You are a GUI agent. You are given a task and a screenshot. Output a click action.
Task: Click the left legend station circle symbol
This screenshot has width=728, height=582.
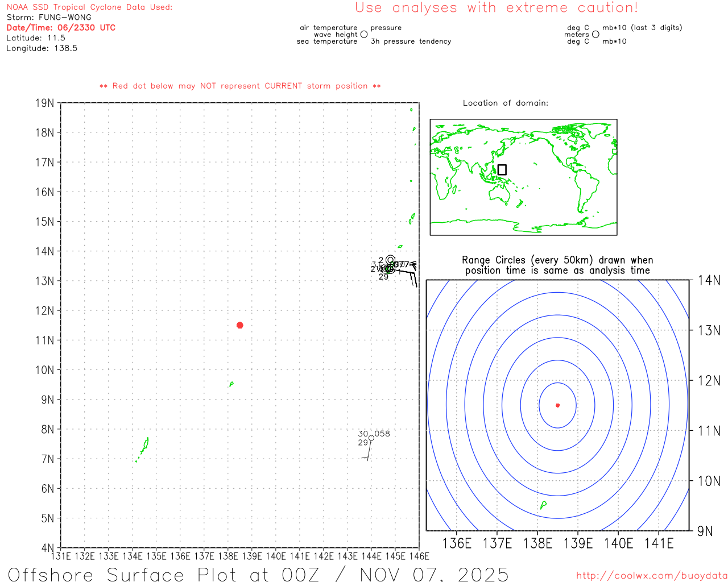[364, 35]
